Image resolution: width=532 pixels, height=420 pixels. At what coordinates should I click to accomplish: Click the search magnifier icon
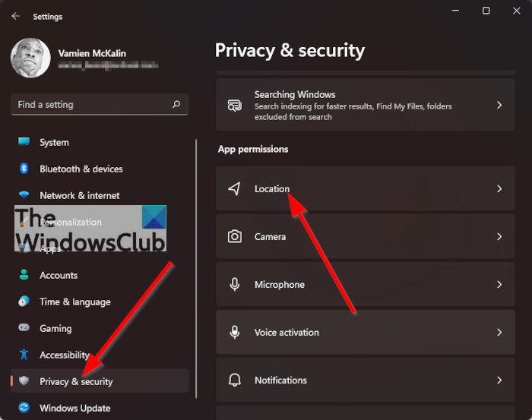[176, 104]
